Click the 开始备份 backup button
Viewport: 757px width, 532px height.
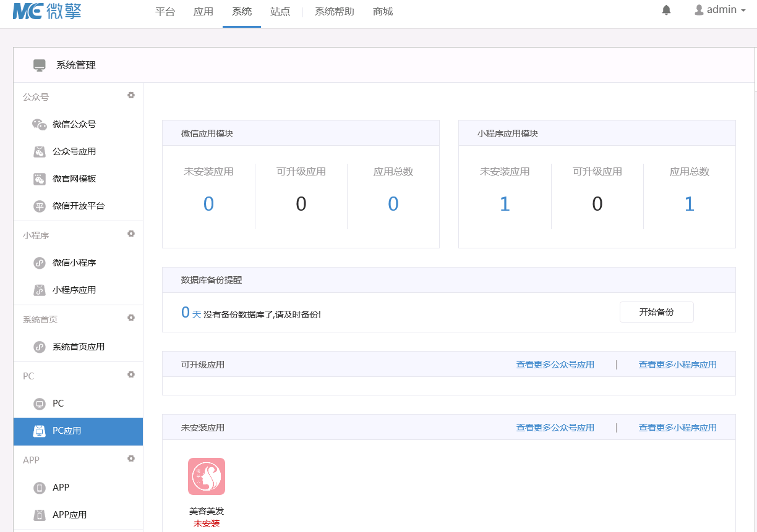[656, 312]
